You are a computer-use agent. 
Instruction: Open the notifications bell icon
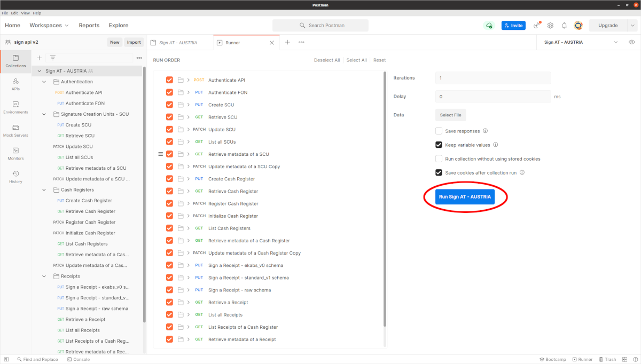pos(564,25)
